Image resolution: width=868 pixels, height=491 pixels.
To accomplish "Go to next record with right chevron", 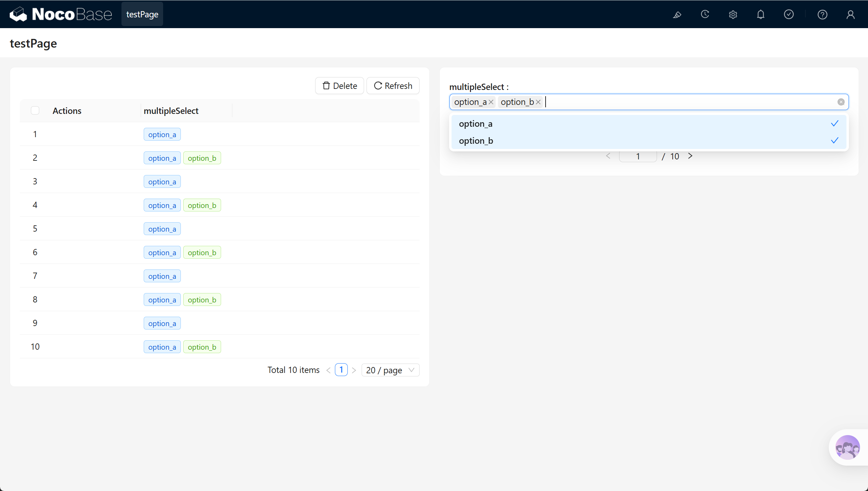I will click(x=690, y=156).
